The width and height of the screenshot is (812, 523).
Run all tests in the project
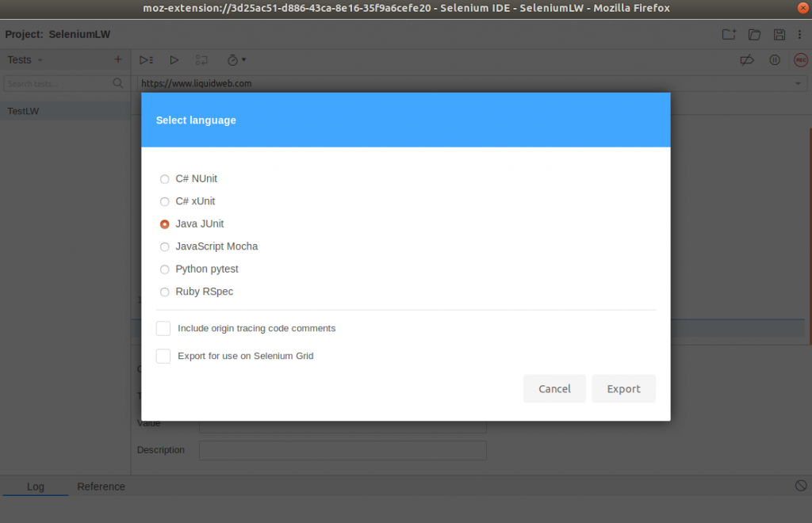[146, 59]
